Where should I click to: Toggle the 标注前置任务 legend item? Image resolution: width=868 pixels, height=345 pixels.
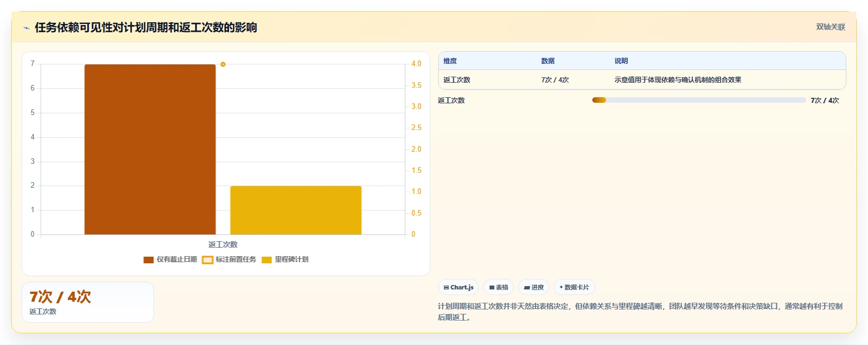(x=229, y=259)
